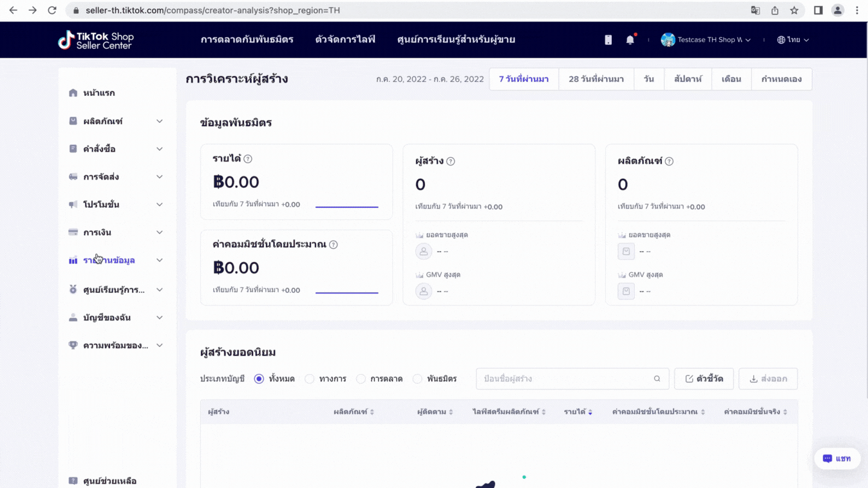Click help icon beside ผู้สร้าง card title

[x=450, y=161]
